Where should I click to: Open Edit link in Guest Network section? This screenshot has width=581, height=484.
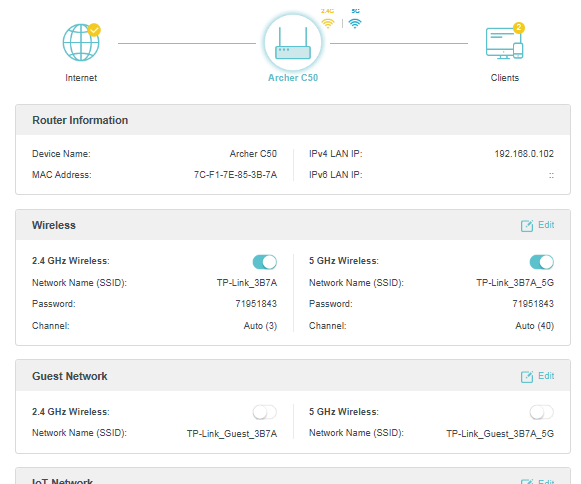tap(546, 376)
